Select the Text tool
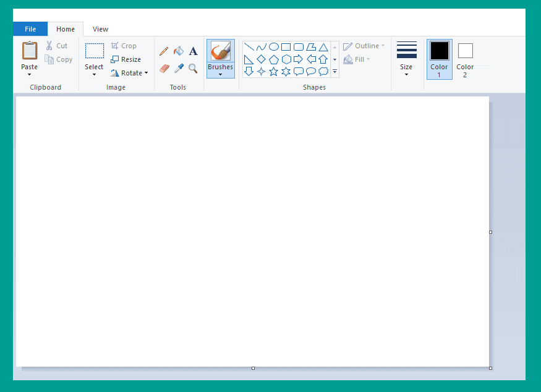Viewport: 541px width, 392px height. [193, 51]
